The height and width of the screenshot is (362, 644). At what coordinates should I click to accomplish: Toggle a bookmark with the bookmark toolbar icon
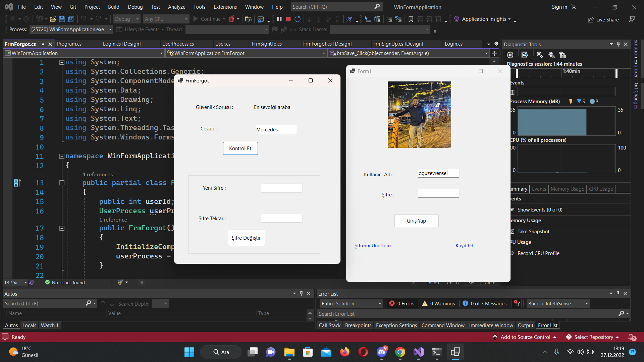[x=411, y=19]
